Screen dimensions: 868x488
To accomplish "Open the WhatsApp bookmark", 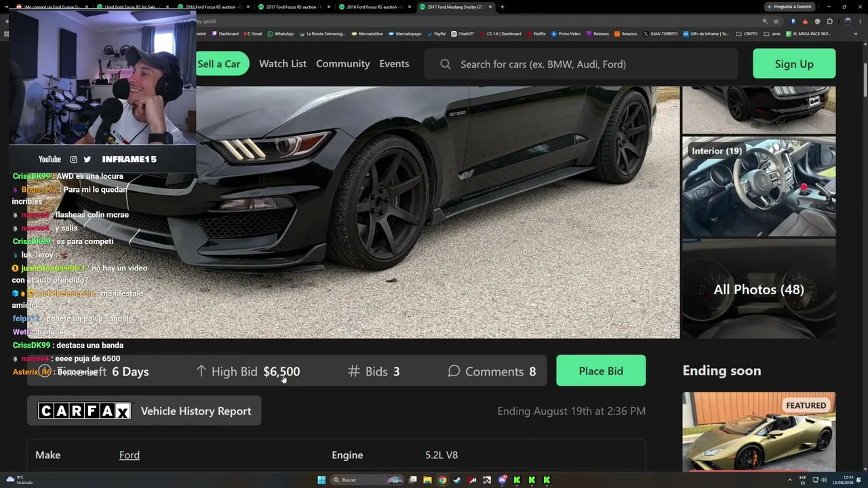I will pos(281,34).
